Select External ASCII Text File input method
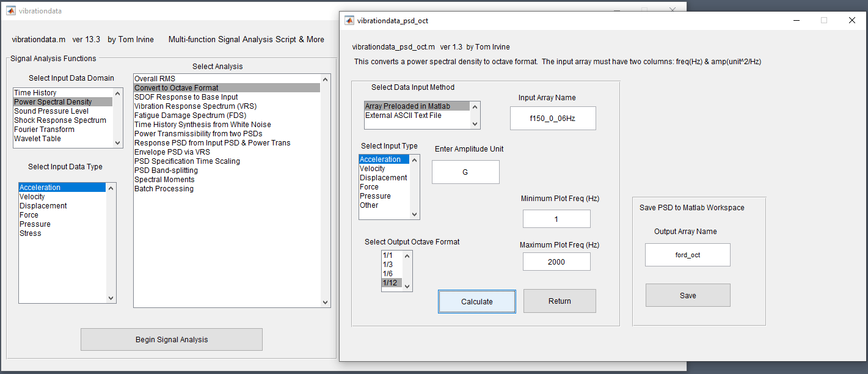Screen dimensions: 868x374 pyautogui.click(x=417, y=116)
